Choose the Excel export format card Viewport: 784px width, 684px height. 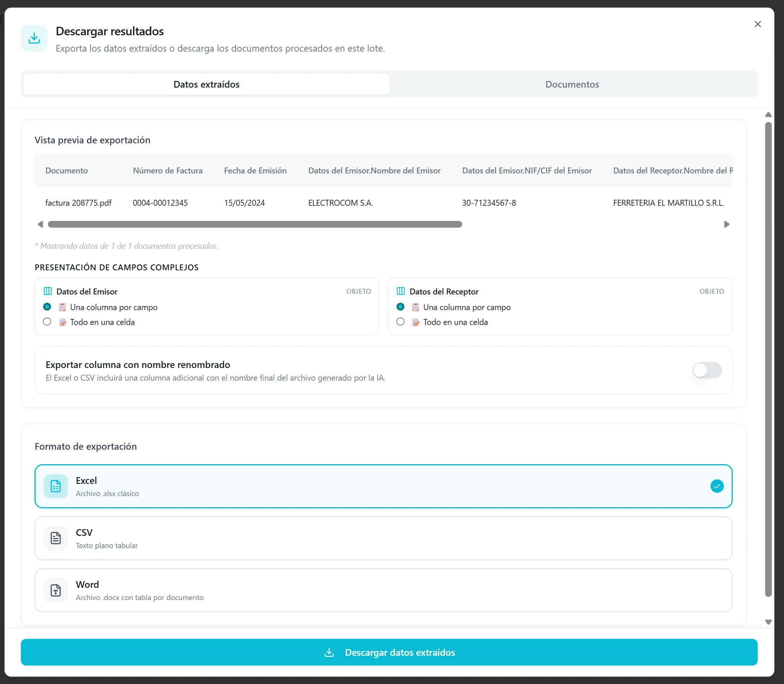[383, 486]
